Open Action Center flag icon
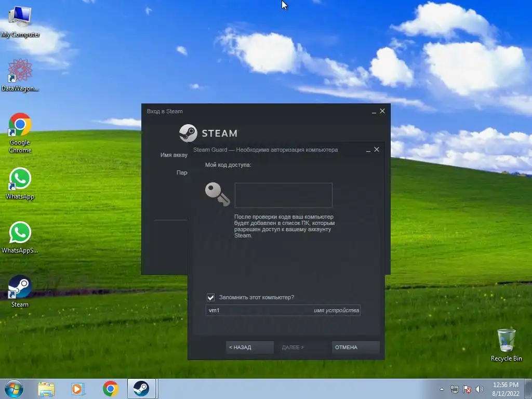The image size is (532, 399). pyautogui.click(x=467, y=389)
